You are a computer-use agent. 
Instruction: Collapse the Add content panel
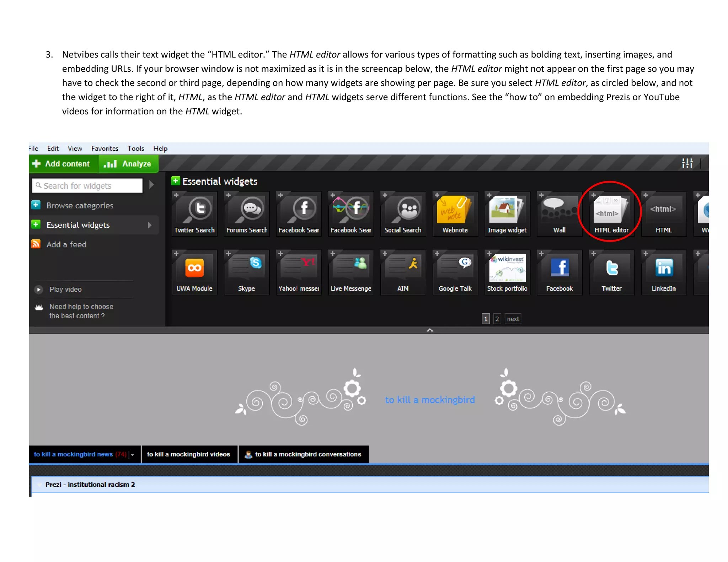pos(430,330)
